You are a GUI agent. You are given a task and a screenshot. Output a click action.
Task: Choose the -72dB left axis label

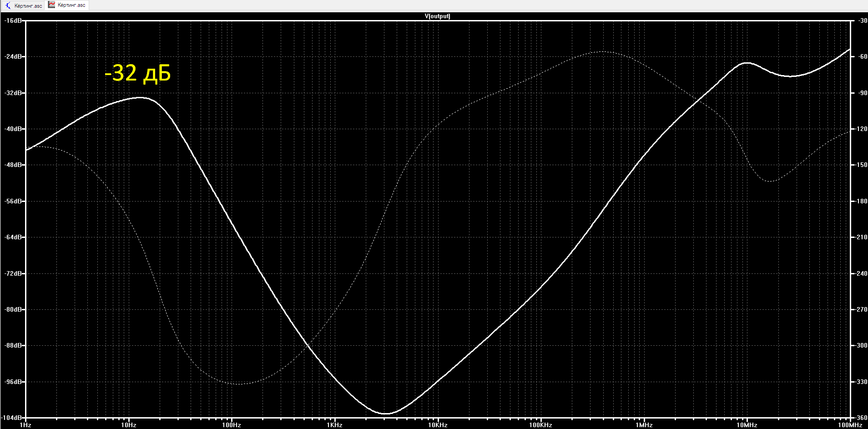click(13, 273)
